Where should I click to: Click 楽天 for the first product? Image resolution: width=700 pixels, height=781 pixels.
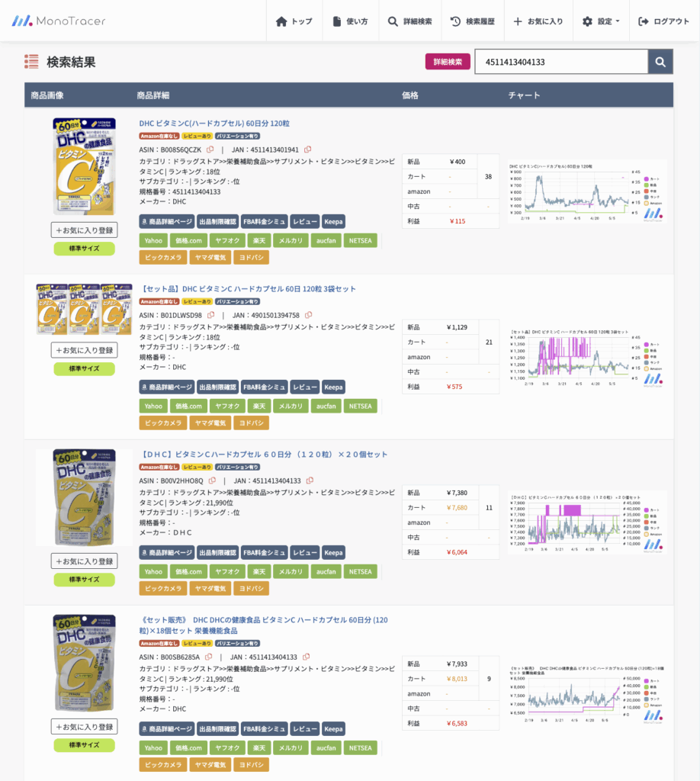click(x=259, y=240)
